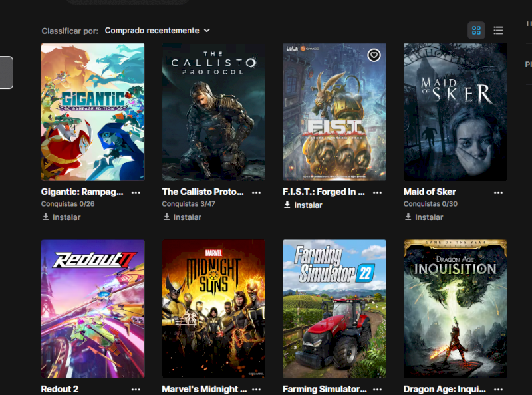Click 'Redout 2' game title
532x395 pixels.
60,389
